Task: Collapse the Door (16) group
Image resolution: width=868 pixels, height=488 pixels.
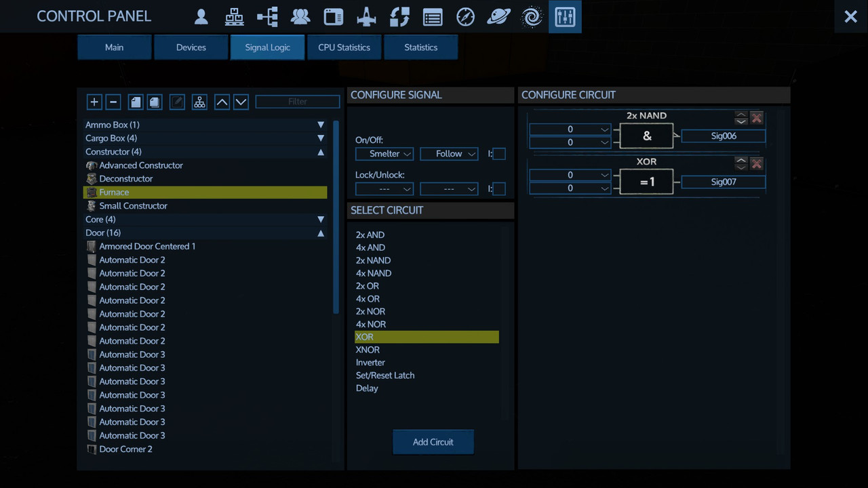Action: pyautogui.click(x=321, y=233)
